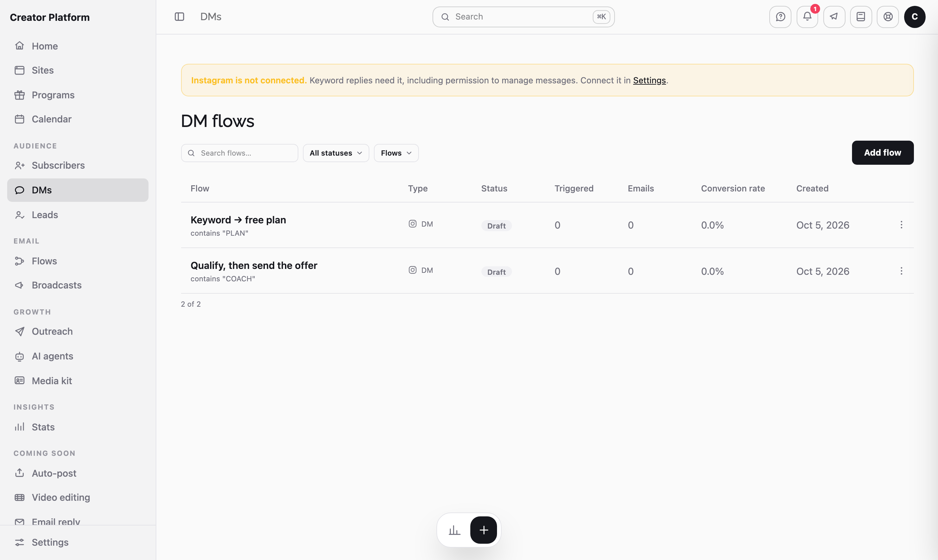The height and width of the screenshot is (560, 938).
Task: Open row menu for Qualify then send offer
Action: click(x=901, y=271)
